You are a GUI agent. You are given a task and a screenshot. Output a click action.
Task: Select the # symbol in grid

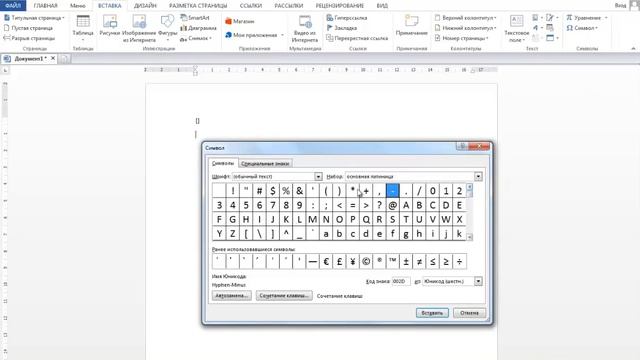click(x=259, y=191)
